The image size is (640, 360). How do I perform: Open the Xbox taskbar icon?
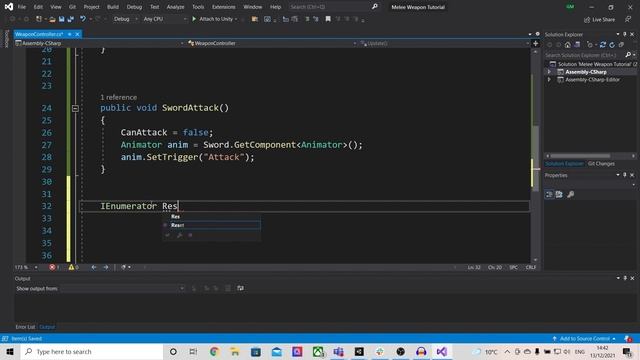[318, 351]
